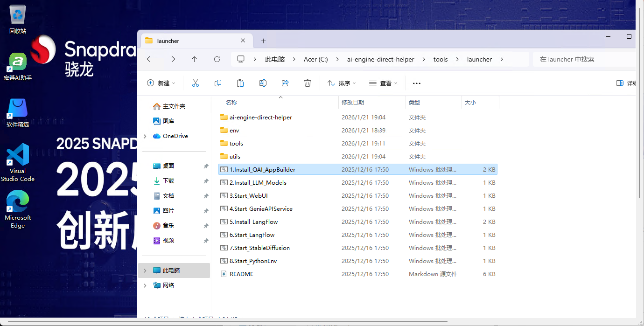Click chevron after tools in address bar
The width and height of the screenshot is (644, 326).
(457, 59)
